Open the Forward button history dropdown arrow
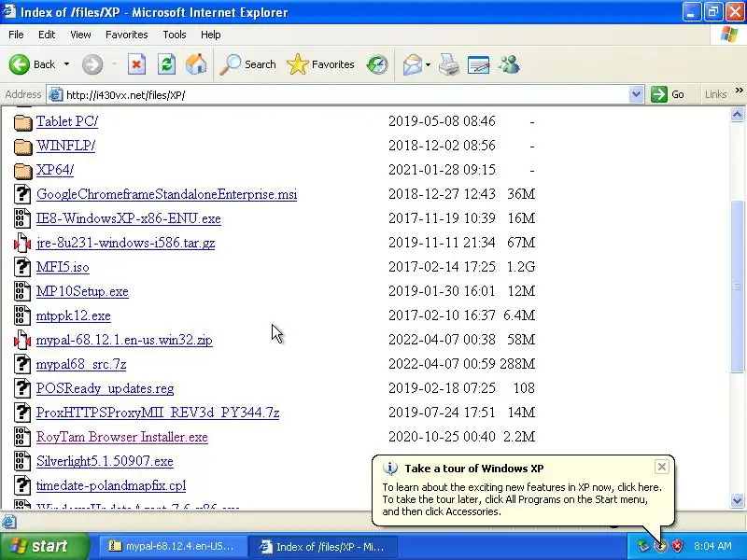The image size is (747, 560). point(114,64)
